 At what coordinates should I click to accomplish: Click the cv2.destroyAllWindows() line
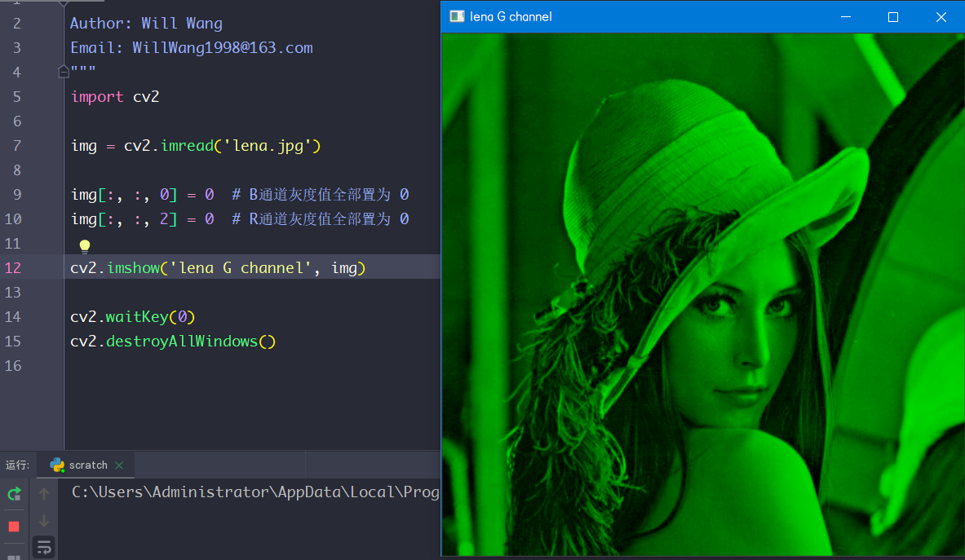173,342
